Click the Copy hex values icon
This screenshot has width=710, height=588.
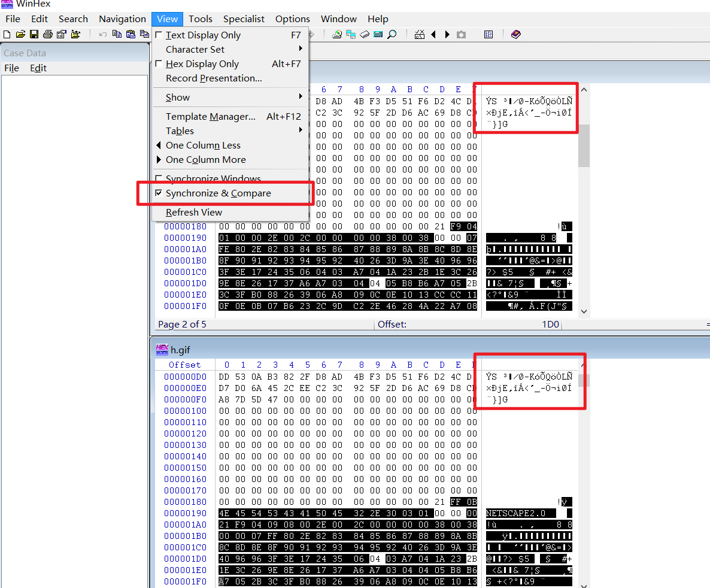pyautogui.click(x=144, y=34)
